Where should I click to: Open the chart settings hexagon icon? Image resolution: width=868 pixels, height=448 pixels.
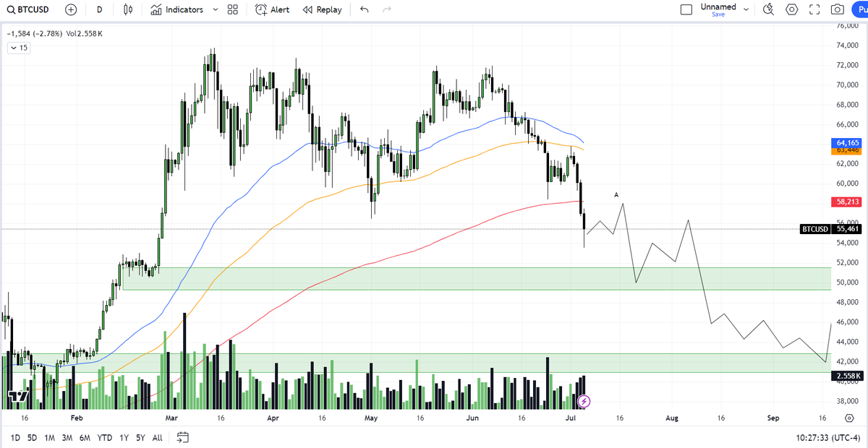pos(791,10)
